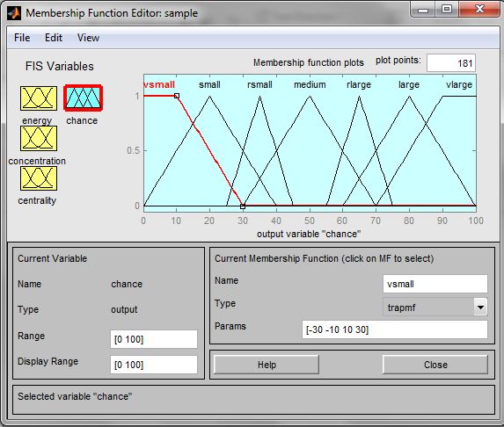Viewport: 504px width, 427px height.
Task: Select the medium membership function label
Action: tap(310, 84)
